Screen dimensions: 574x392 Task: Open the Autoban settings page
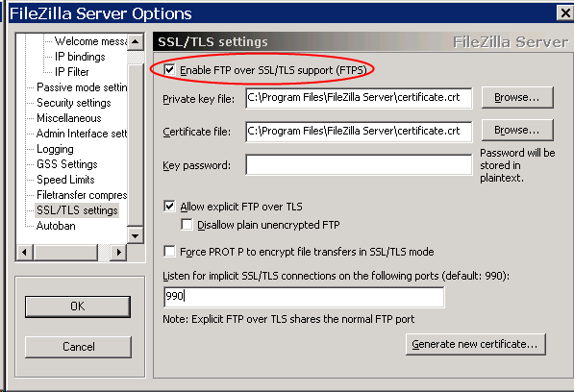pos(56,226)
